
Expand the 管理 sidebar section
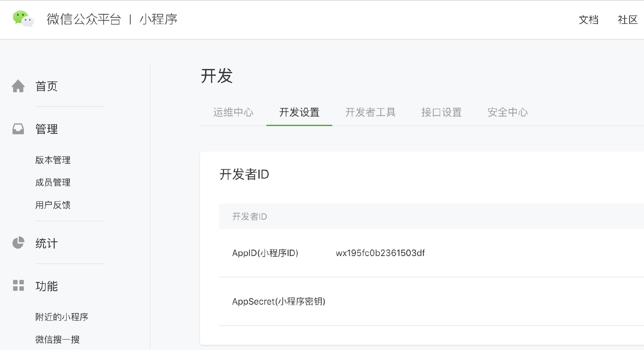[46, 129]
